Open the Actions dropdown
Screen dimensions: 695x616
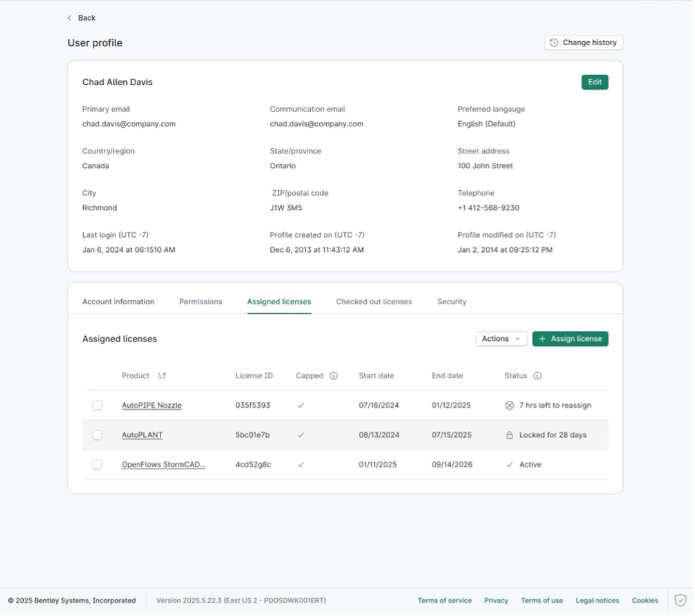[501, 338]
